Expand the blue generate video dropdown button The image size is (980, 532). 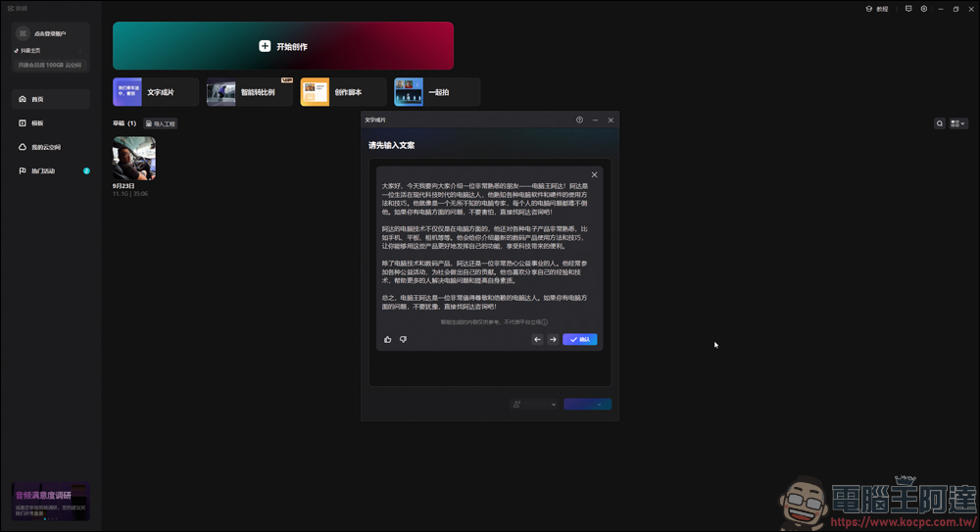tap(587, 404)
